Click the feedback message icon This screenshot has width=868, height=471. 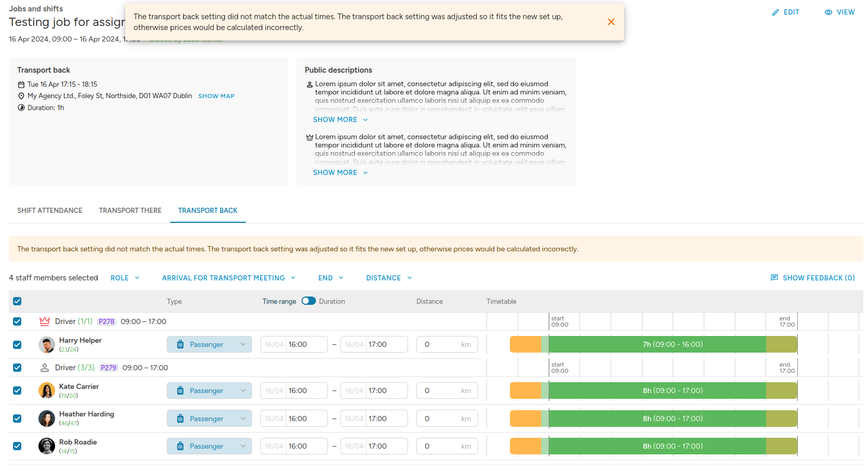(774, 278)
